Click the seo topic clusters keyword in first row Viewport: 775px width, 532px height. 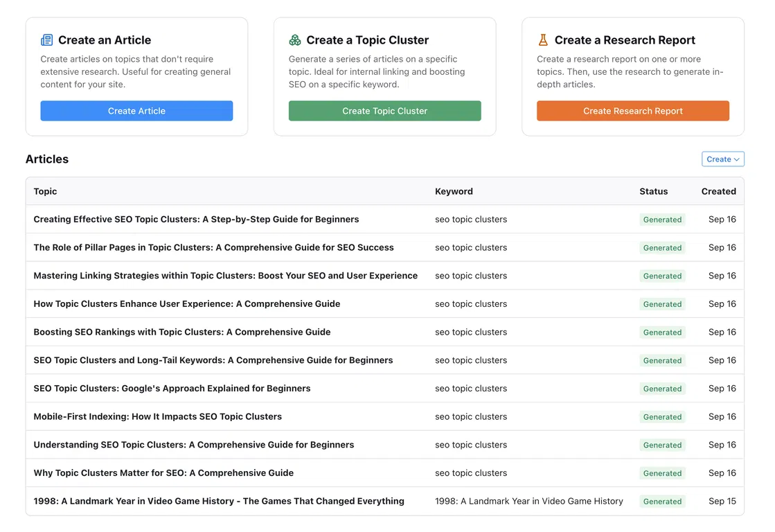coord(471,219)
